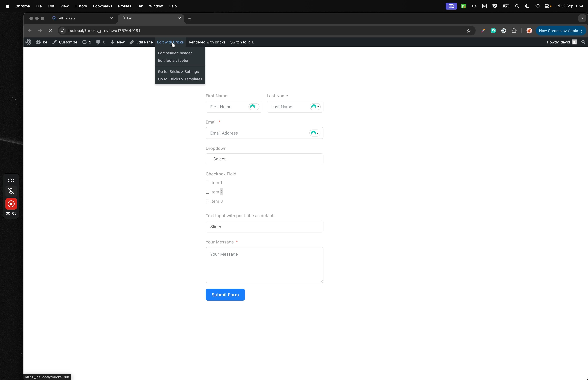Check the Item 1 checkbox

click(207, 183)
